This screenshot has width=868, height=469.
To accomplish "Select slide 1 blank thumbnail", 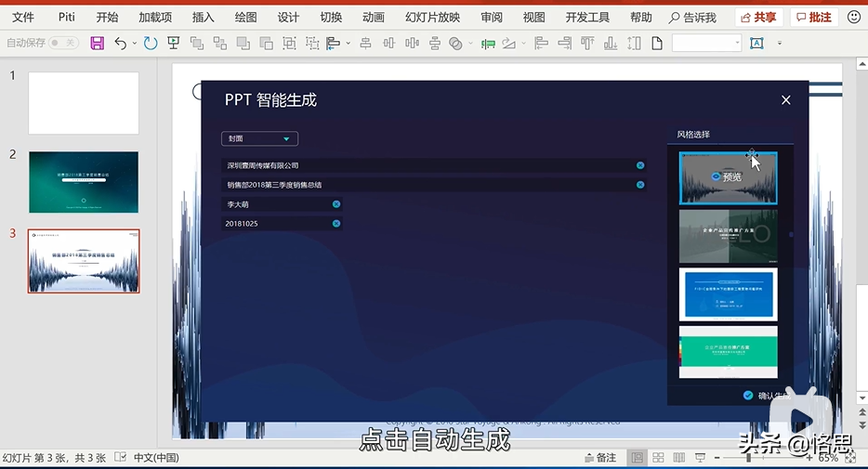I will click(84, 103).
